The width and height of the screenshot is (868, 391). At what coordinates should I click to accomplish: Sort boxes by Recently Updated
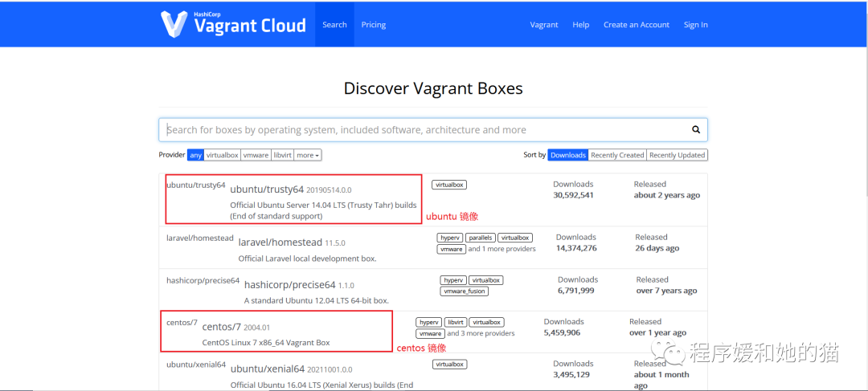coord(677,156)
